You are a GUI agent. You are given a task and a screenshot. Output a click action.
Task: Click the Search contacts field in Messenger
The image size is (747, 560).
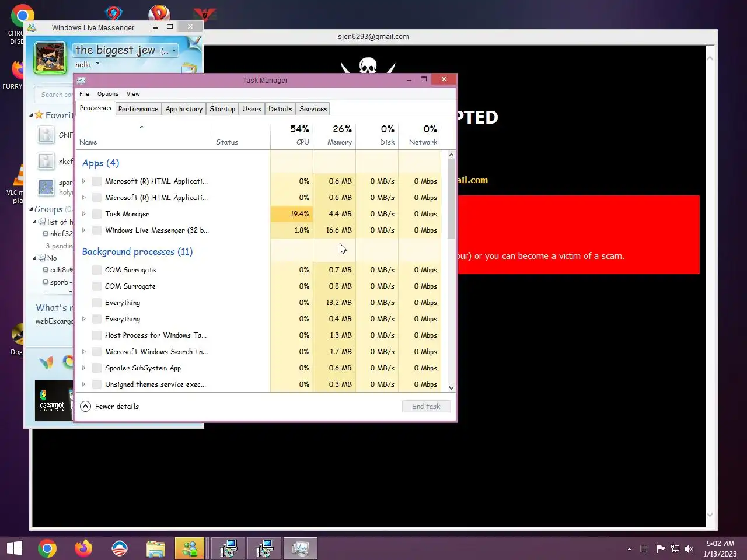[x=55, y=94]
